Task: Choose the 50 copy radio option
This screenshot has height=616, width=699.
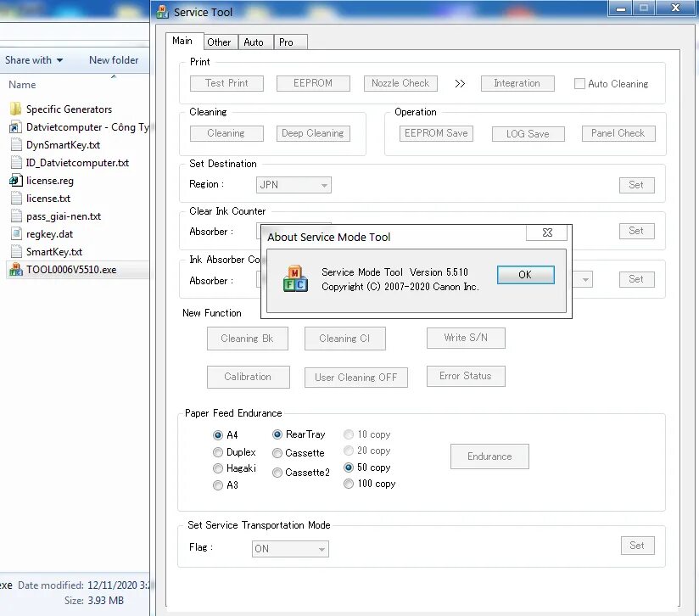Action: [349, 468]
